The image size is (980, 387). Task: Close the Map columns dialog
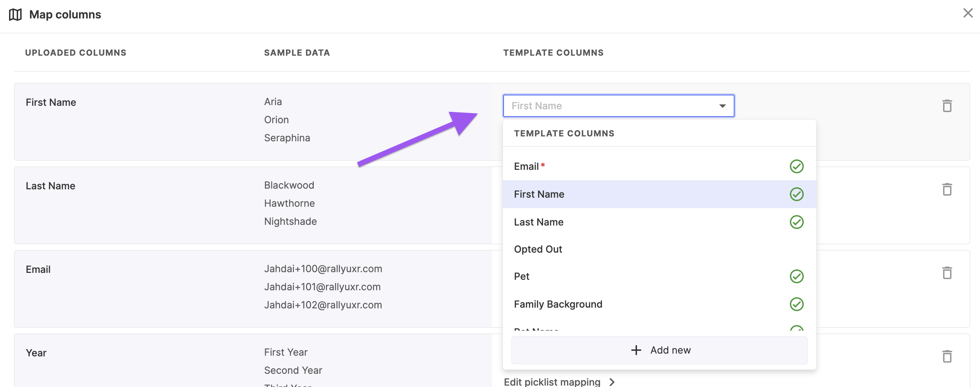point(967,13)
